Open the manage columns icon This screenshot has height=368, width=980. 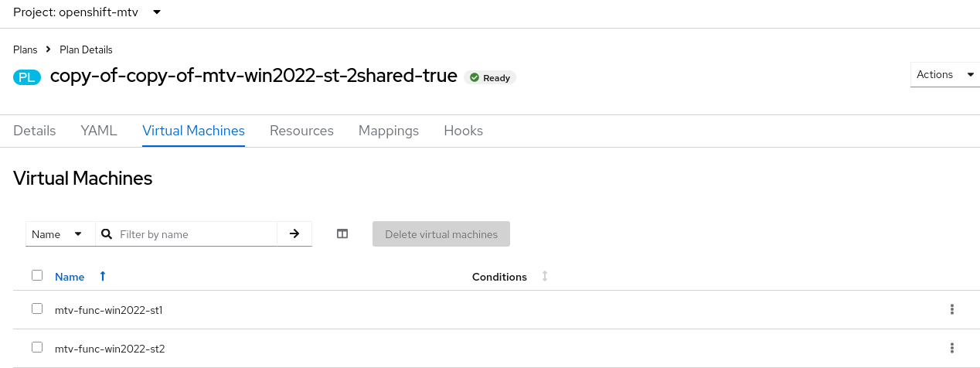point(342,234)
